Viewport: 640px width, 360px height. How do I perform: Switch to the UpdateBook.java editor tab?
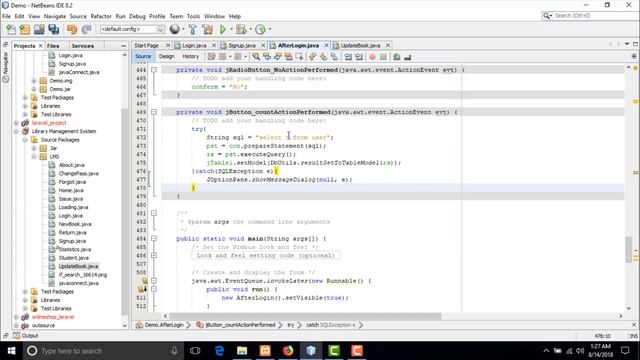click(x=360, y=45)
